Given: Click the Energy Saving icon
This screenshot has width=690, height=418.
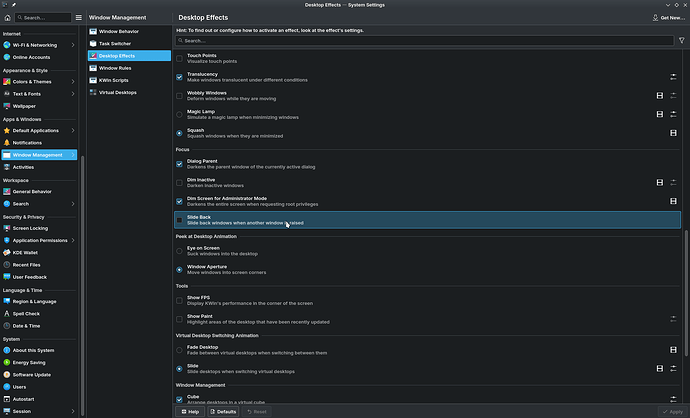Looking at the screenshot, I should (x=7, y=363).
